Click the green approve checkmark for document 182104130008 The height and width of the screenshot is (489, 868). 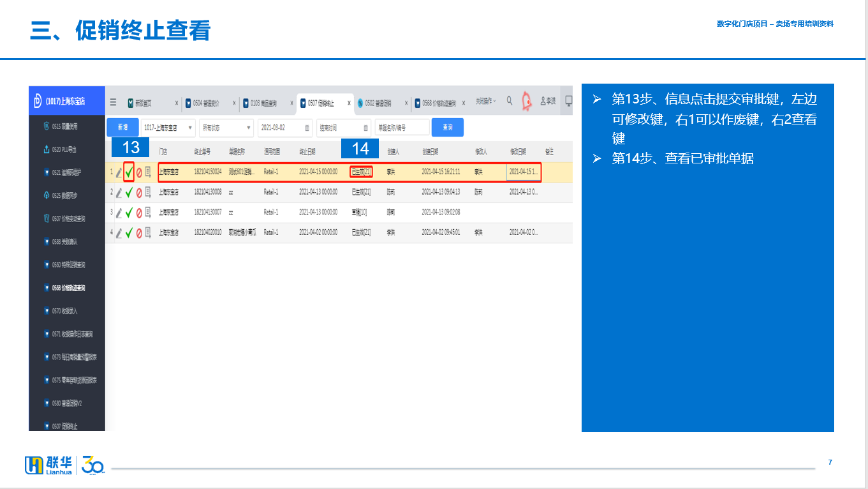(129, 192)
